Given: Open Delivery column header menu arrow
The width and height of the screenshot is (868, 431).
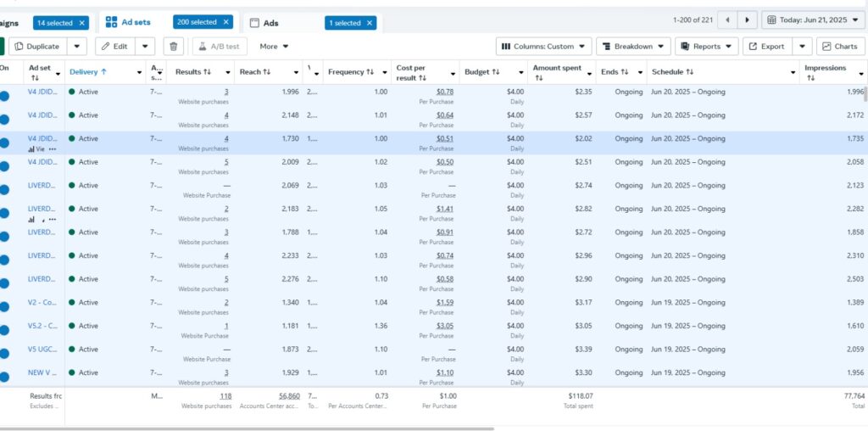Looking at the screenshot, I should click(139, 73).
